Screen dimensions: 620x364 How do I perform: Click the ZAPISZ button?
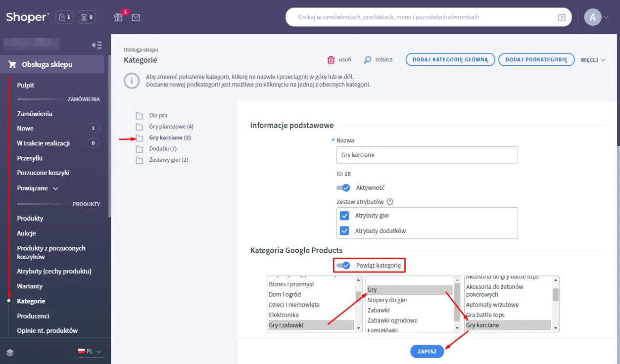[x=427, y=351]
